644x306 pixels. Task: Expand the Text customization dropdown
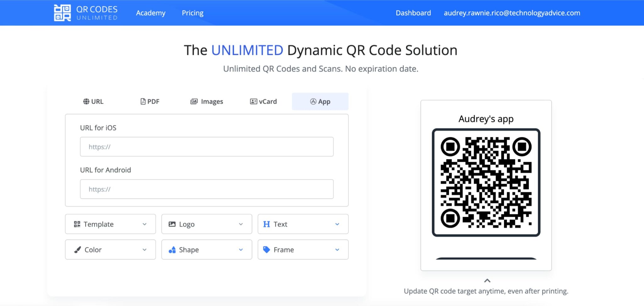tap(337, 224)
